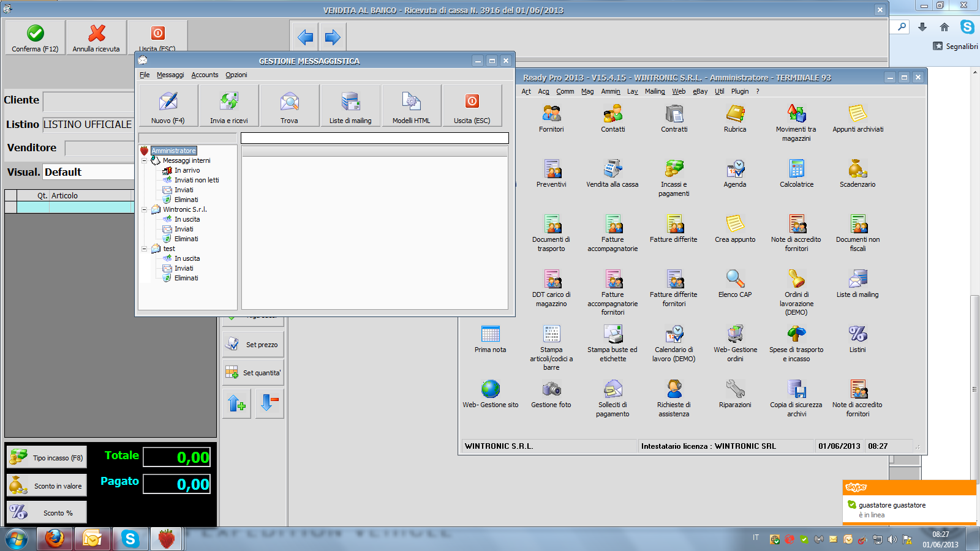This screenshot has height=551, width=980.
Task: Click the Sconto % button
Action: click(x=47, y=512)
